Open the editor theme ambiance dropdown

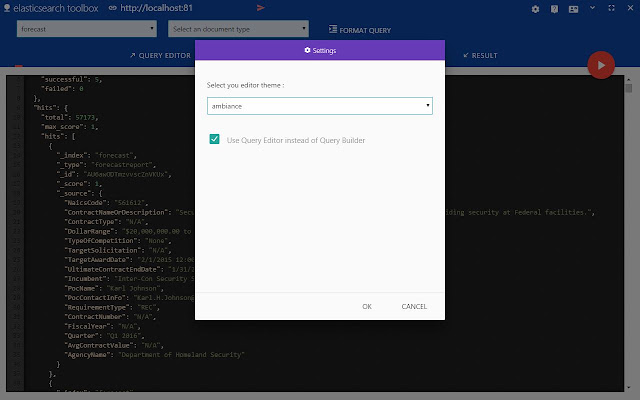click(x=320, y=106)
